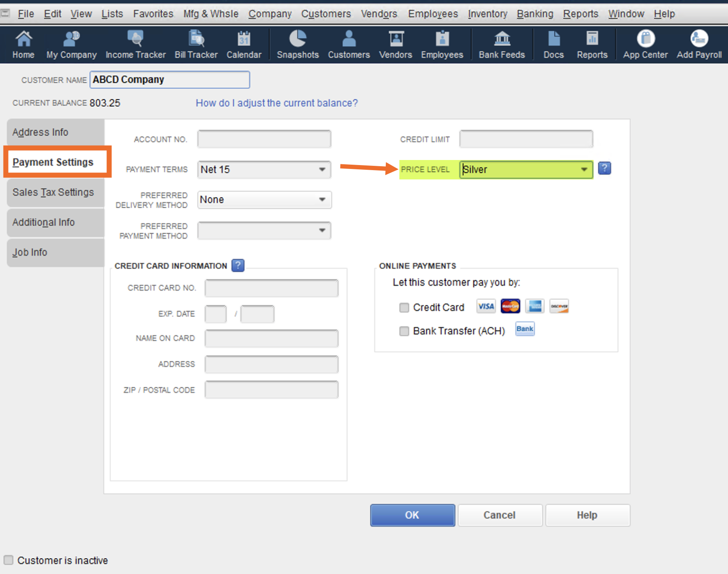Enable Credit Card online payment checkbox

point(404,308)
